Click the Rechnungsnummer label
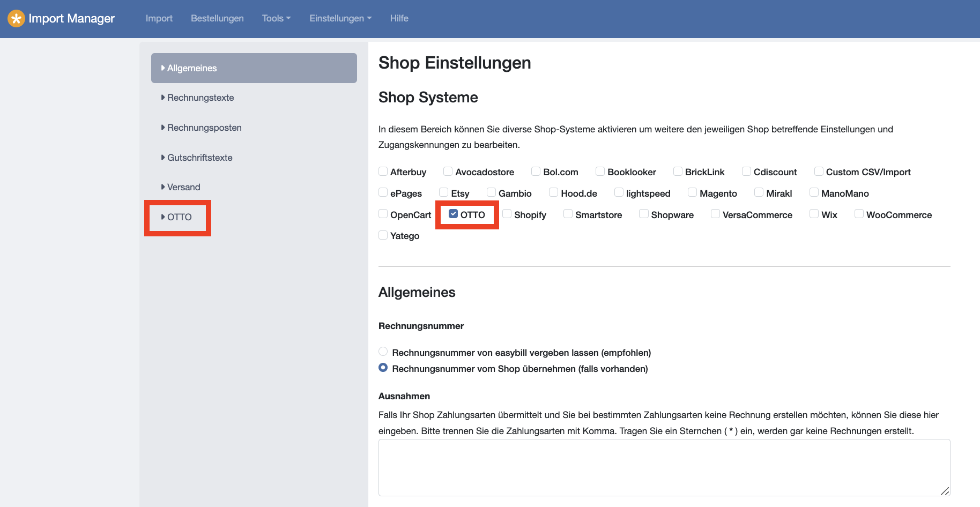 point(421,326)
